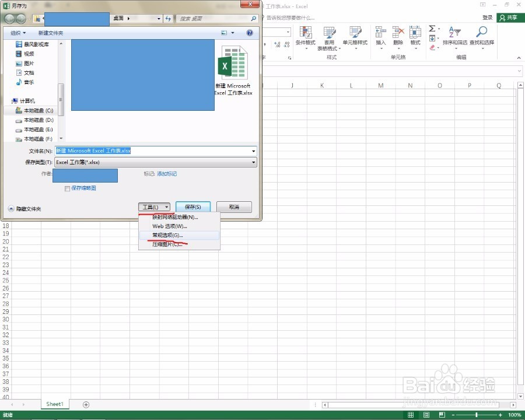Toggle Save Thumbnail (保存缩略图) checkbox
Screen dimensions: 525x420
point(67,188)
